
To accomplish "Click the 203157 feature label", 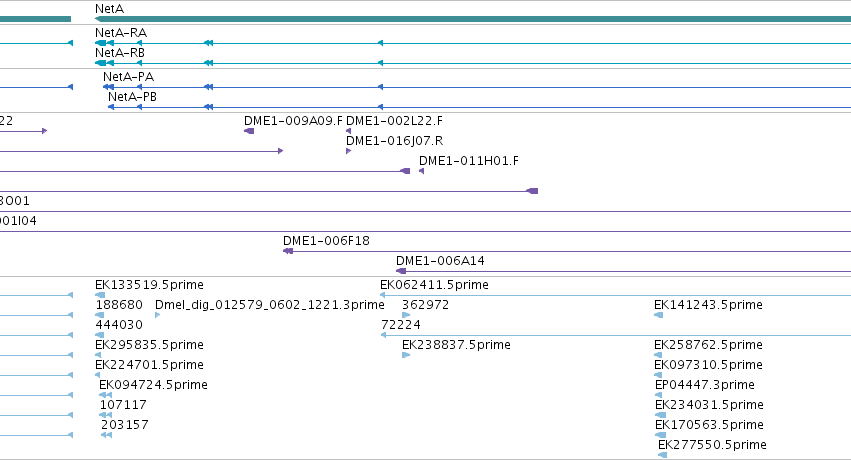I will coord(125,425).
